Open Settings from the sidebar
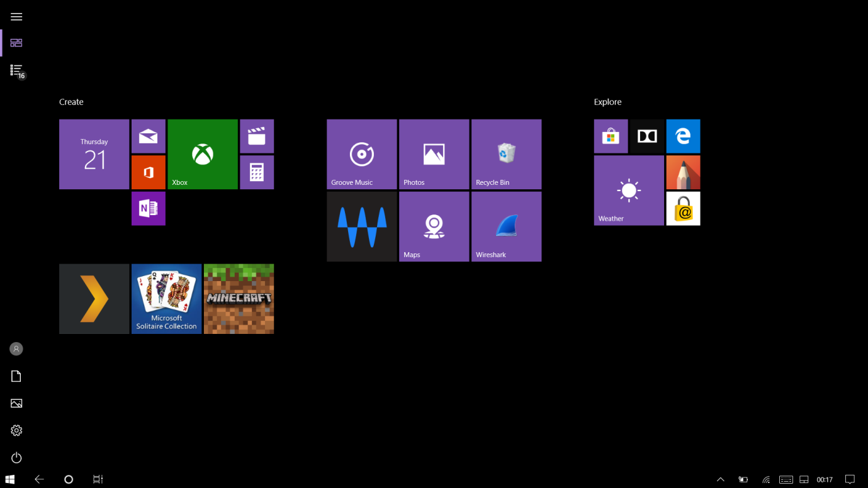Viewport: 868px width, 488px height. [16, 430]
